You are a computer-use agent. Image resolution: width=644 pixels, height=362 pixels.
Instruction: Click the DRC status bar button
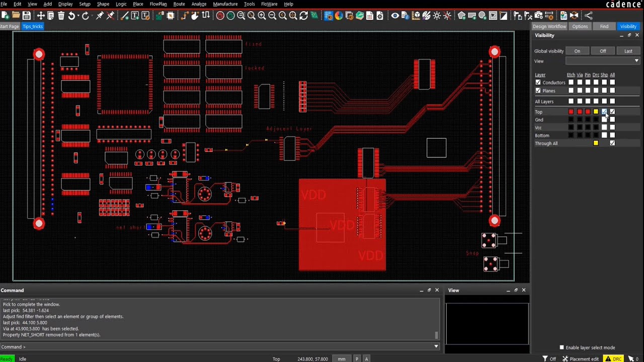(613, 359)
